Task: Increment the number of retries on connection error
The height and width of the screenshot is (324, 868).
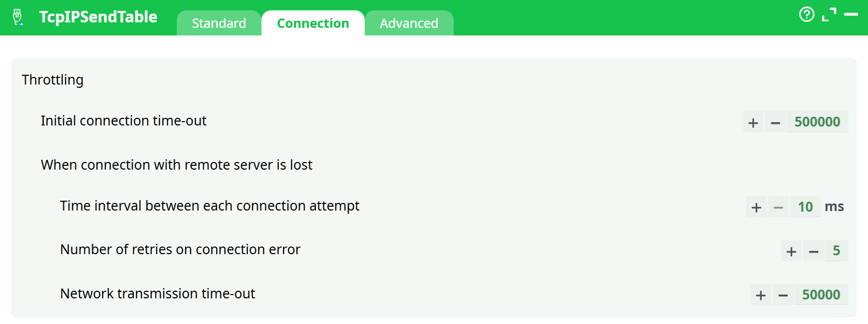Action: [x=791, y=251]
